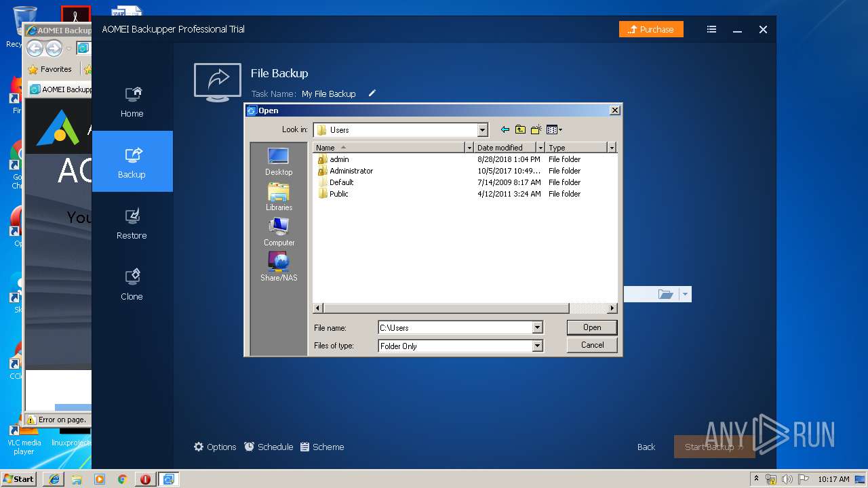Click the Error on page status in Internet Explorer
This screenshot has height=488, width=868.
click(x=57, y=420)
